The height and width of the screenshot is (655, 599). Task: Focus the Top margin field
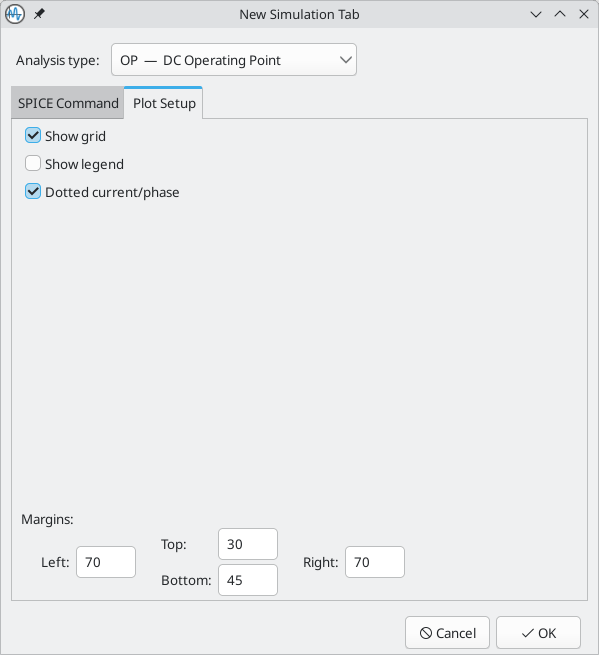(x=248, y=544)
